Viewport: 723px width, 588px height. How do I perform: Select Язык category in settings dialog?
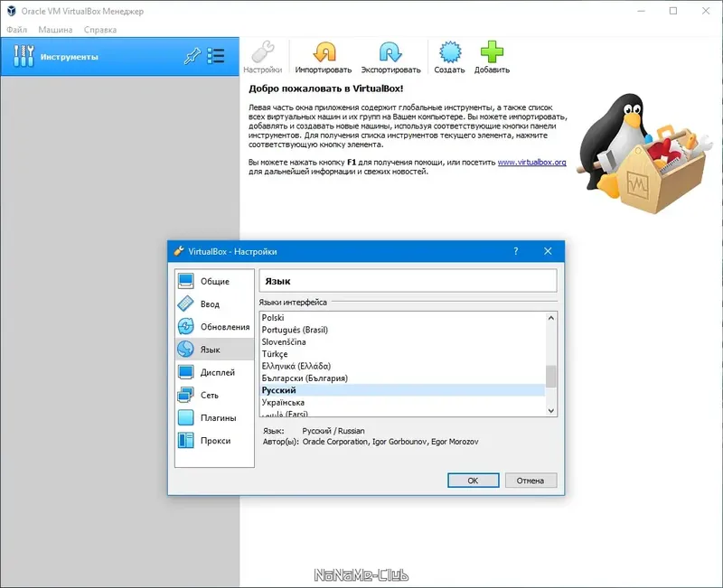tap(214, 350)
